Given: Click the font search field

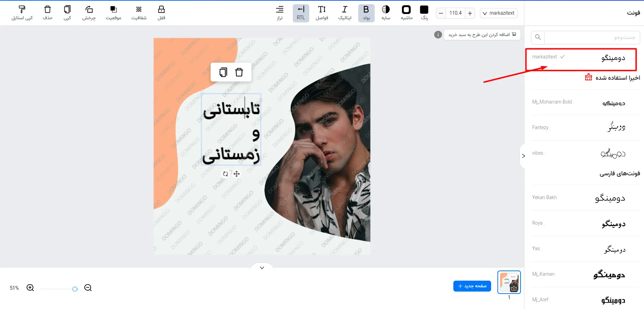Looking at the screenshot, I should [x=592, y=37].
